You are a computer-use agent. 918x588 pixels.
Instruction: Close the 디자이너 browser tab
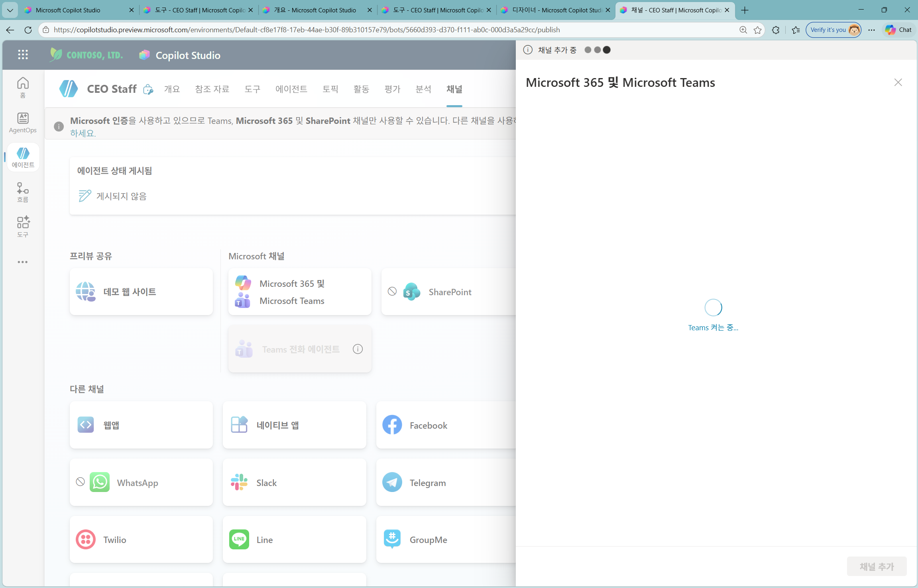608,10
